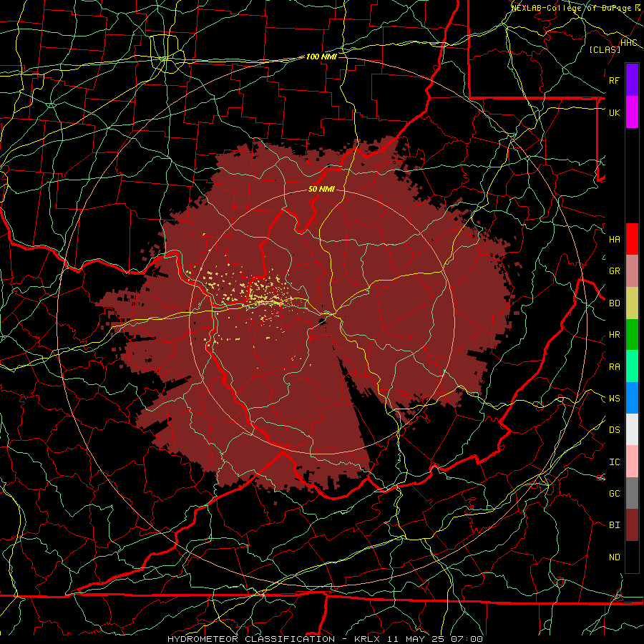Click the BD yellow legend color block
Viewport: 644px width, 644px height.
pyautogui.click(x=632, y=303)
